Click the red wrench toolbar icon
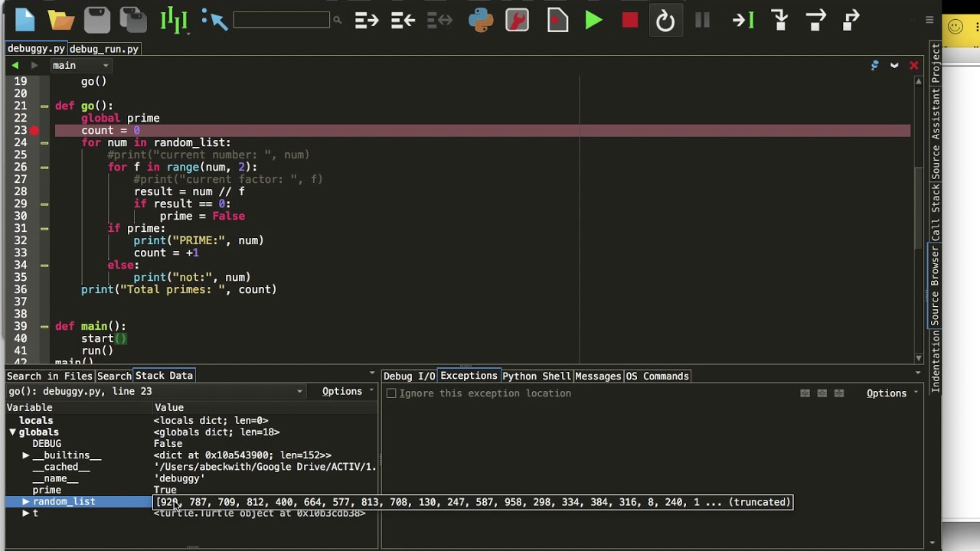The height and width of the screenshot is (551, 980). 518,20
